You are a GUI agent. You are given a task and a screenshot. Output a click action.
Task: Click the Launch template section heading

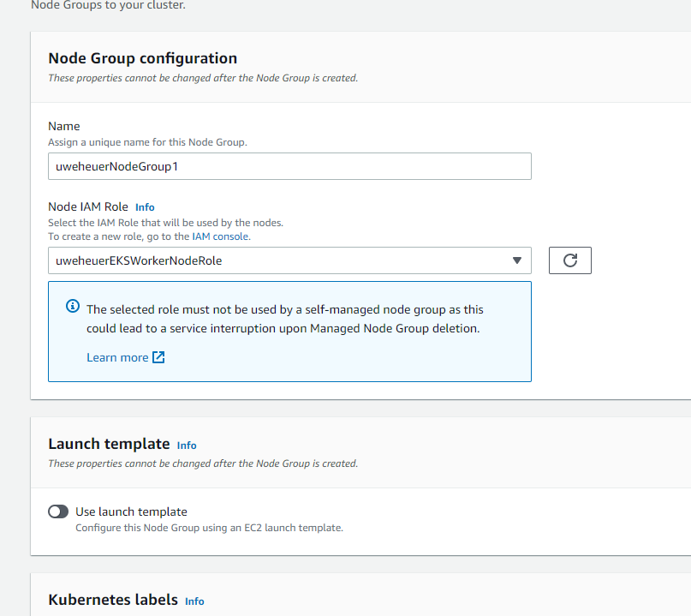109,444
